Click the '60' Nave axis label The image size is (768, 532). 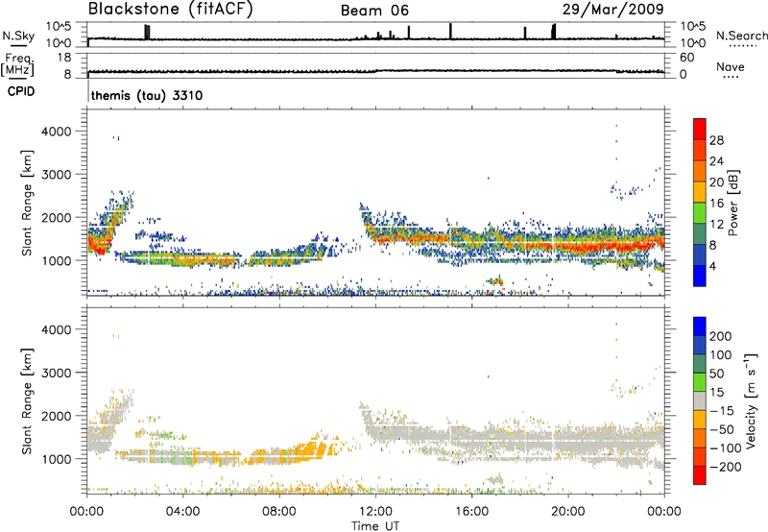coord(686,58)
